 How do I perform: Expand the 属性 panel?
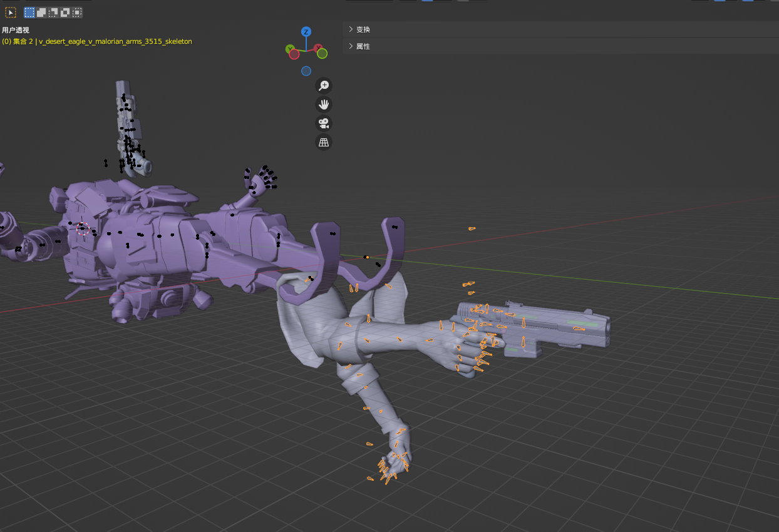pos(560,46)
